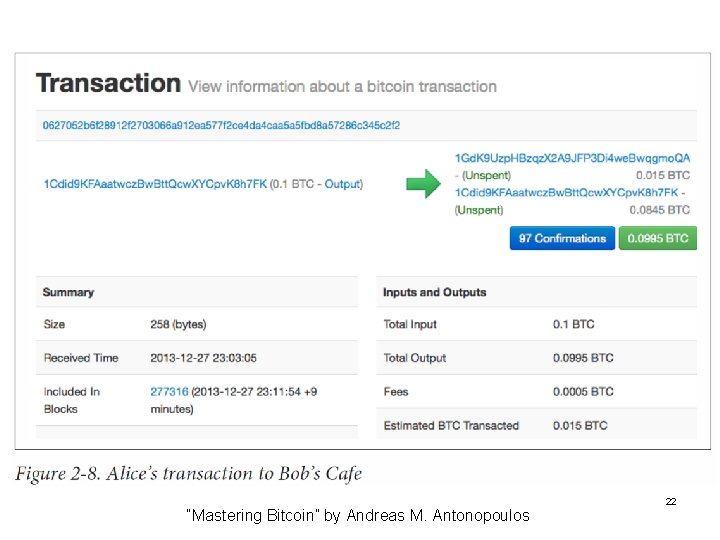Screen dimensions: 720x540
Task: Click the Estimated BTC Transacted value
Action: click(580, 426)
